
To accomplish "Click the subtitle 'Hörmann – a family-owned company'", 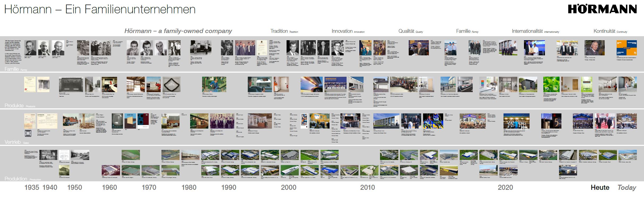I will tap(178, 31).
